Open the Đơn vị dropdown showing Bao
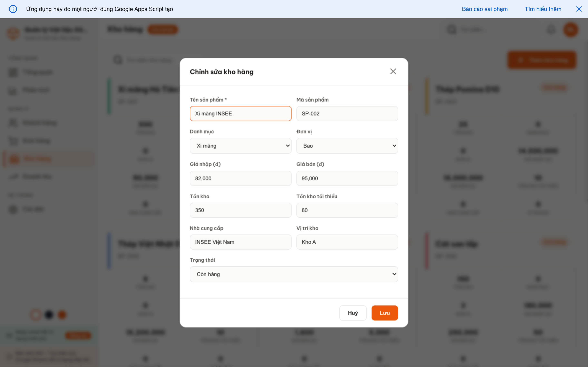 [347, 146]
